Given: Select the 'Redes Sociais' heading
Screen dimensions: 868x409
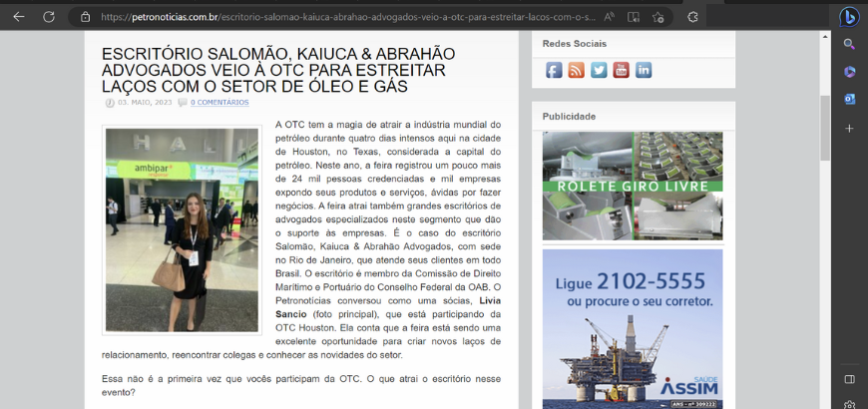Looking at the screenshot, I should pyautogui.click(x=574, y=44).
